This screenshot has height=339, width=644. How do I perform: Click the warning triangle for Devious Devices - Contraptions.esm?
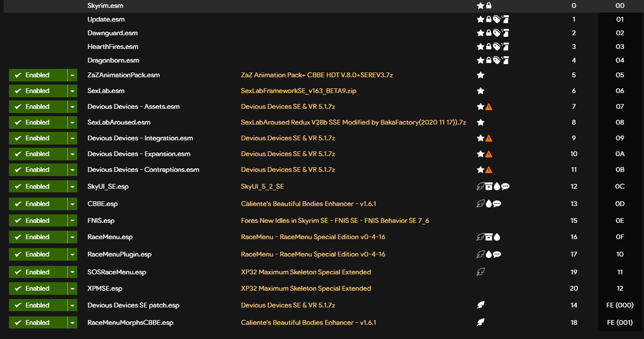(x=489, y=170)
